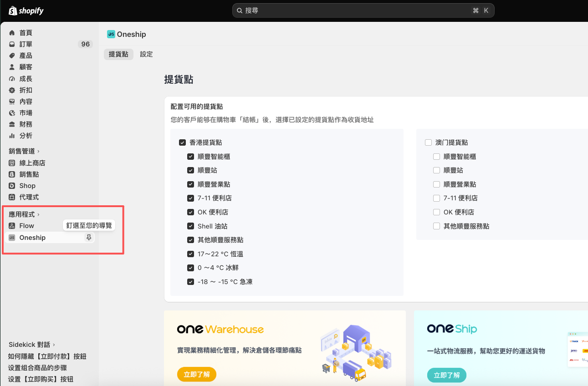Click the 銷售點 POS bag icon
Viewport: 588px width, 386px height.
(12, 174)
